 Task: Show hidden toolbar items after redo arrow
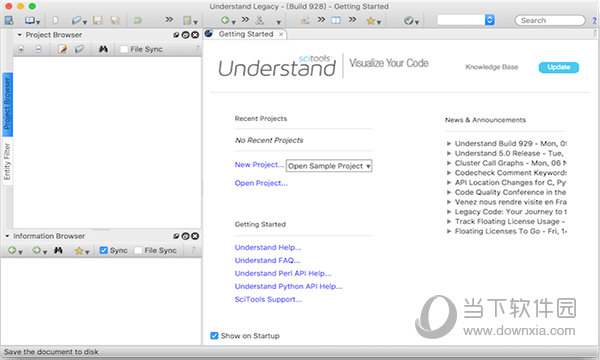169,19
